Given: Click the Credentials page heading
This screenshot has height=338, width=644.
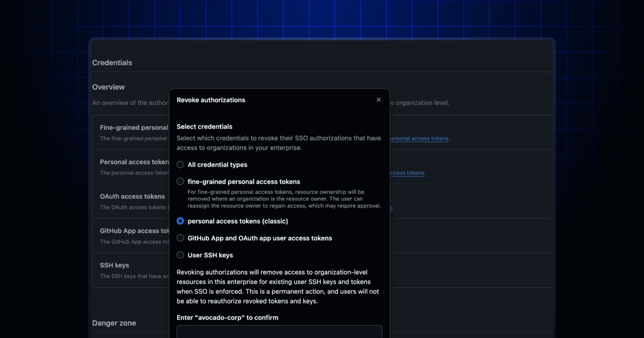Looking at the screenshot, I should point(112,63).
